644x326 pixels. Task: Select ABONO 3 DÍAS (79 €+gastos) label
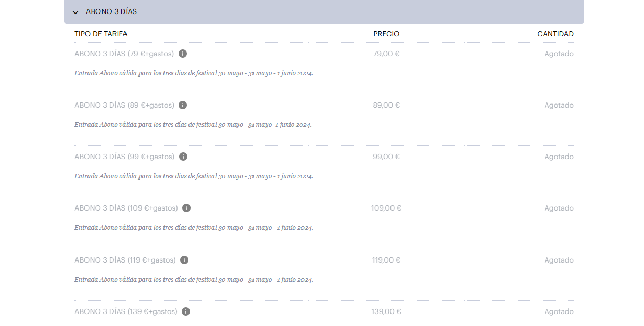(x=124, y=54)
